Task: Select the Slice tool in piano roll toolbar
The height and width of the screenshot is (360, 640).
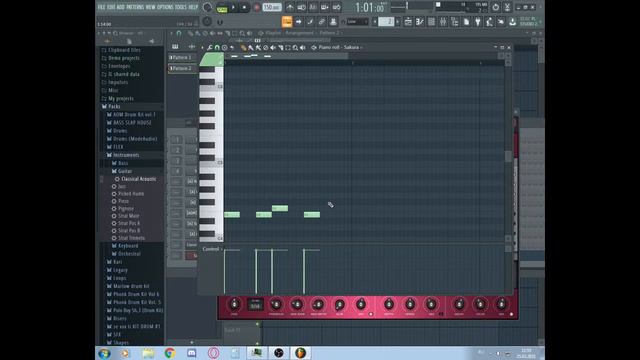Action: point(280,48)
